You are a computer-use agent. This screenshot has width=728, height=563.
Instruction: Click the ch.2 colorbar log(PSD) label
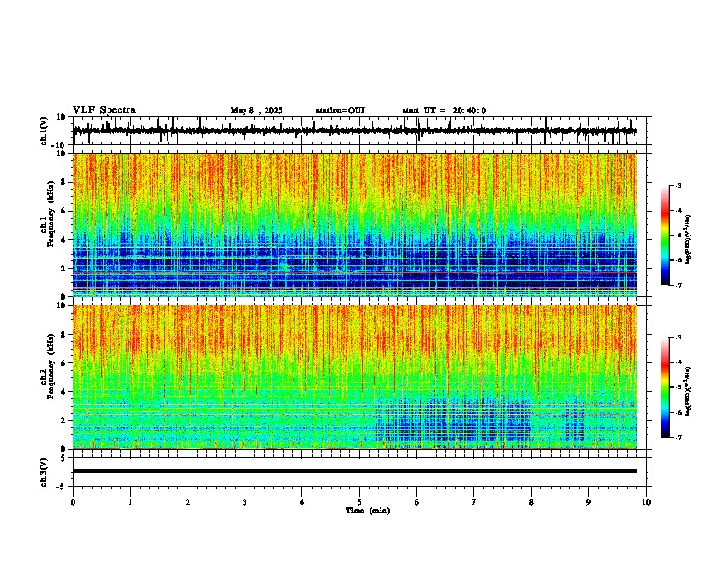[688, 392]
